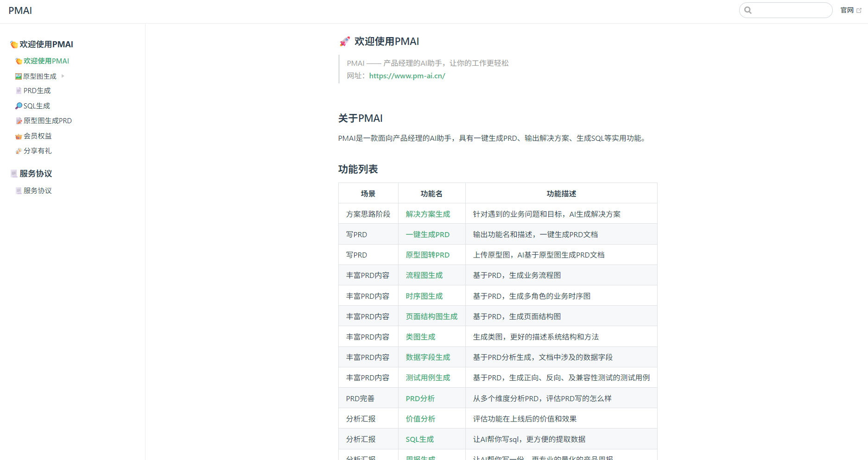
Task: Open the https://www.pm-ai.cn/ link
Action: (x=407, y=76)
